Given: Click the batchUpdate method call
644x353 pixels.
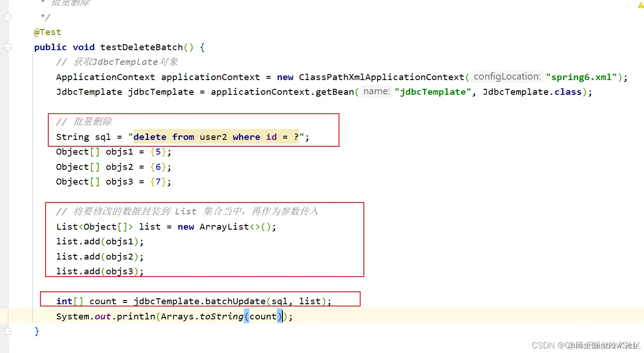Looking at the screenshot, I should (x=236, y=301).
